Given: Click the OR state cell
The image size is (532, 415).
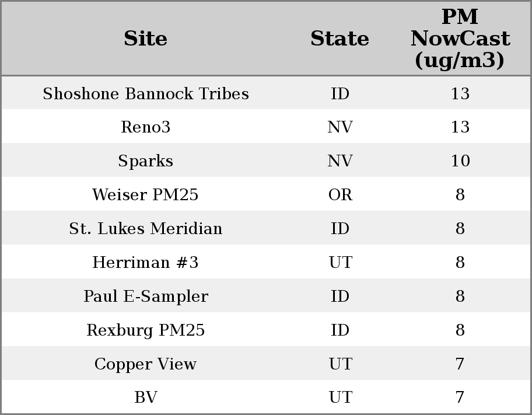Looking at the screenshot, I should (x=340, y=195).
